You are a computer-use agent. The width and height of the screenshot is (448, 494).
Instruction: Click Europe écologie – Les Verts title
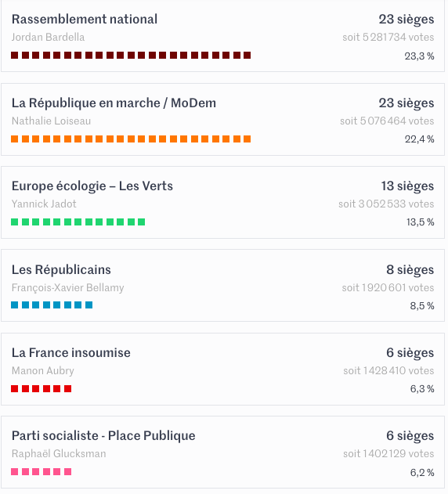pyautogui.click(x=92, y=186)
